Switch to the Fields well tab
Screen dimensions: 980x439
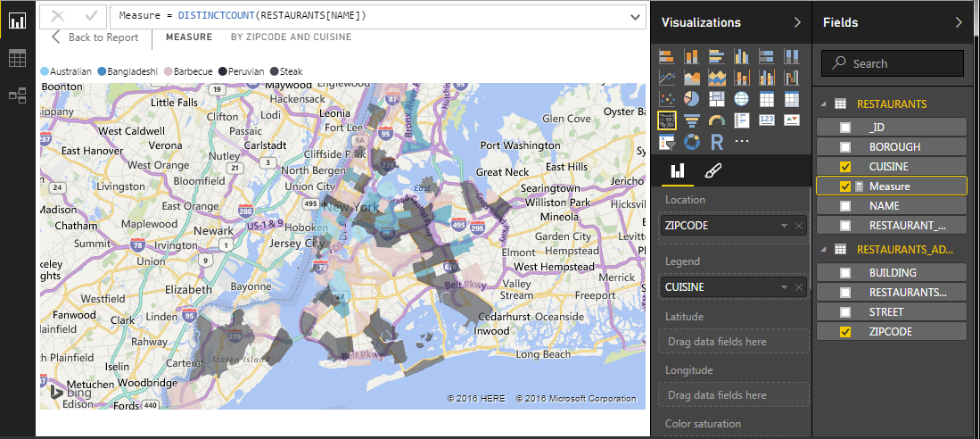(677, 170)
